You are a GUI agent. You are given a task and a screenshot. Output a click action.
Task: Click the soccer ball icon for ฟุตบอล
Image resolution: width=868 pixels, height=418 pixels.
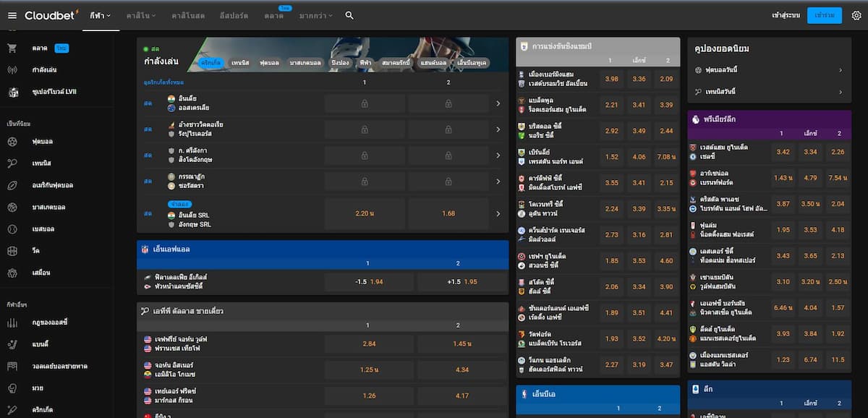[x=12, y=142]
